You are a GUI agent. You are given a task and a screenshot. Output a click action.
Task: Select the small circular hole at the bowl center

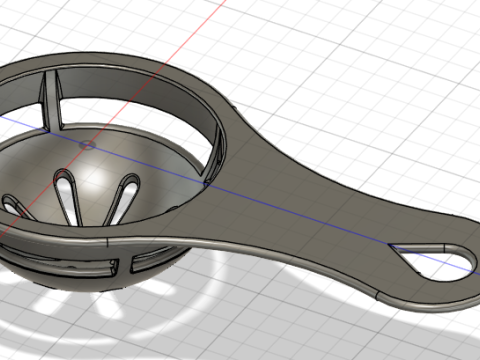[x=87, y=145]
